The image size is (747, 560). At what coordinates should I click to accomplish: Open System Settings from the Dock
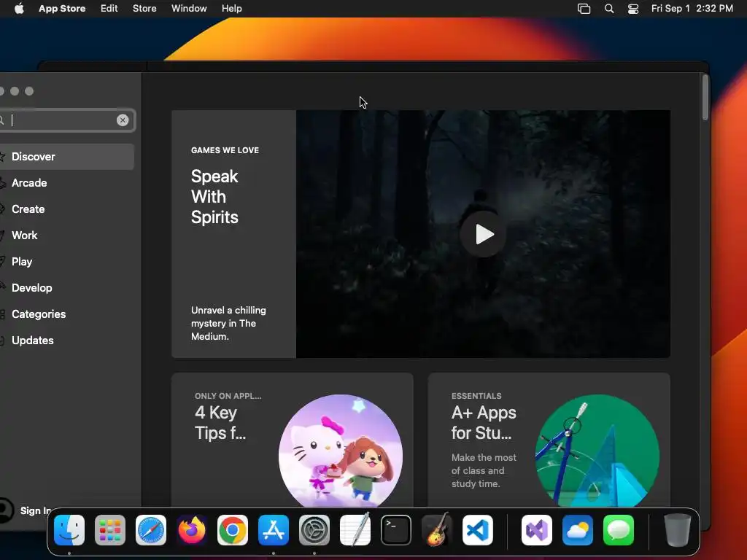click(x=314, y=530)
